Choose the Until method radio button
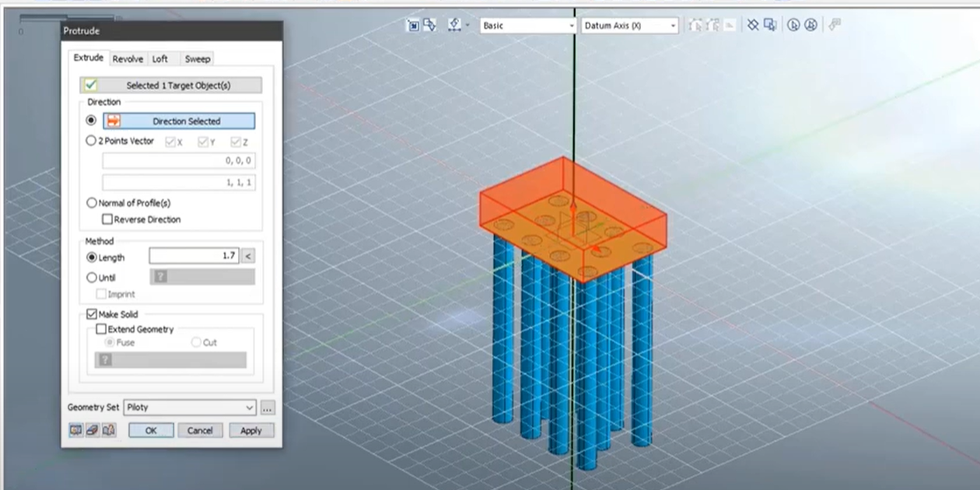Image resolution: width=980 pixels, height=490 pixels. pyautogui.click(x=92, y=278)
